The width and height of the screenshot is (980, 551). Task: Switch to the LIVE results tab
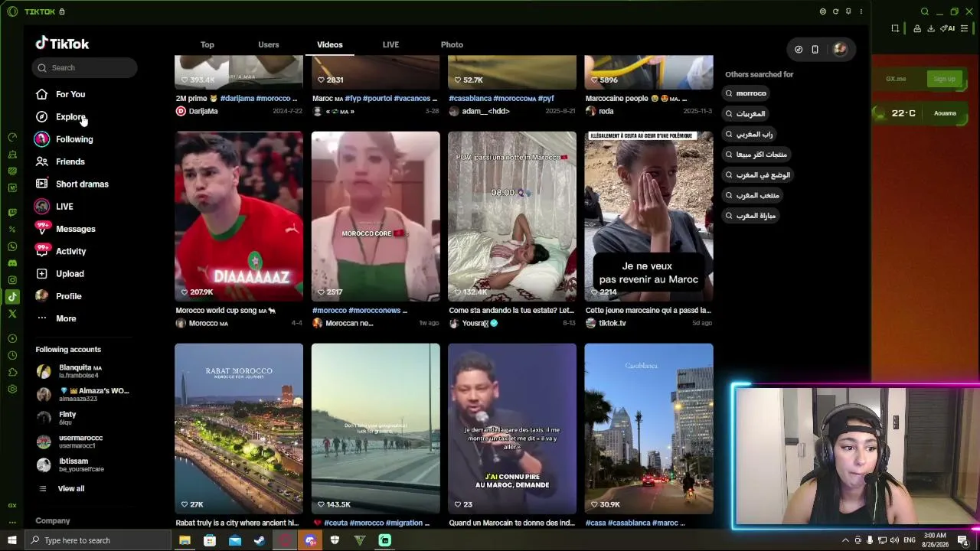click(390, 44)
